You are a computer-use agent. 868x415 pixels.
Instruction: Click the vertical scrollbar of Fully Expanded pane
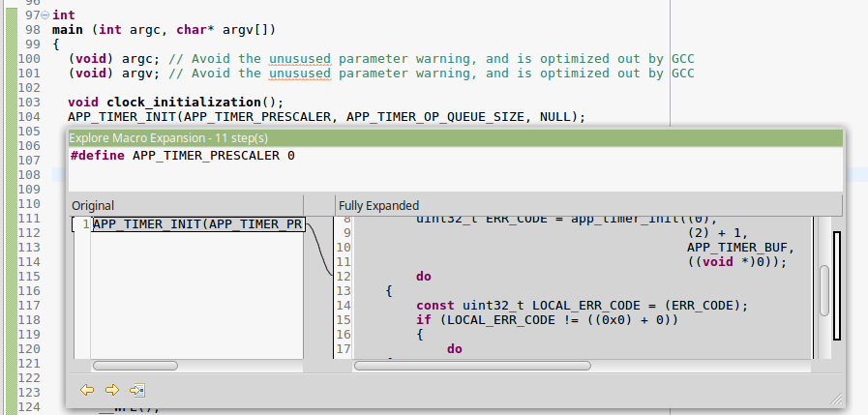pyautogui.click(x=824, y=290)
